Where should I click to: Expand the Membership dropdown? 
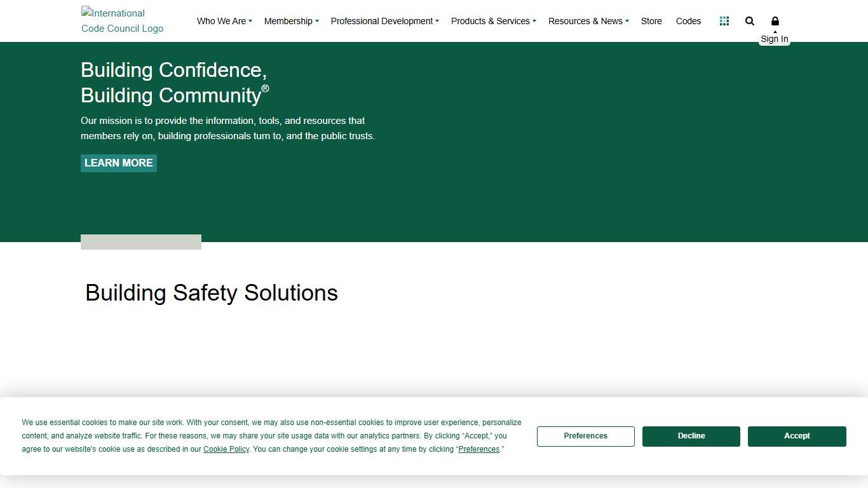point(291,21)
